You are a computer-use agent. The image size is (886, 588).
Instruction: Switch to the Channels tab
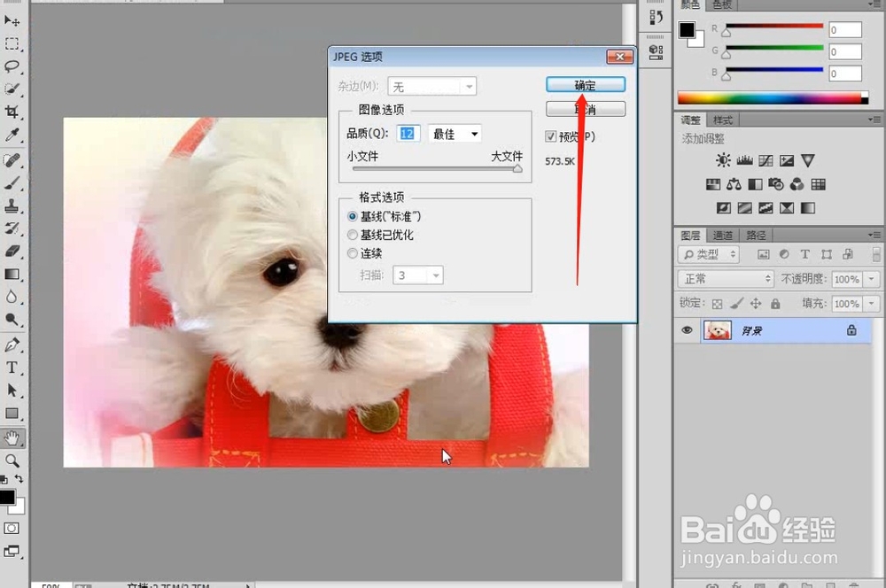(722, 236)
